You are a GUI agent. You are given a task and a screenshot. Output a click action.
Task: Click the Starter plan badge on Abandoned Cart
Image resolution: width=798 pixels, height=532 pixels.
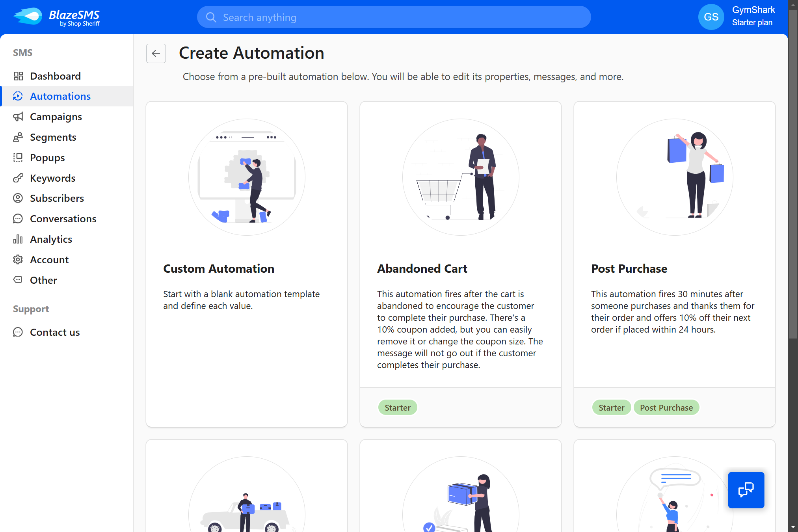click(398, 407)
